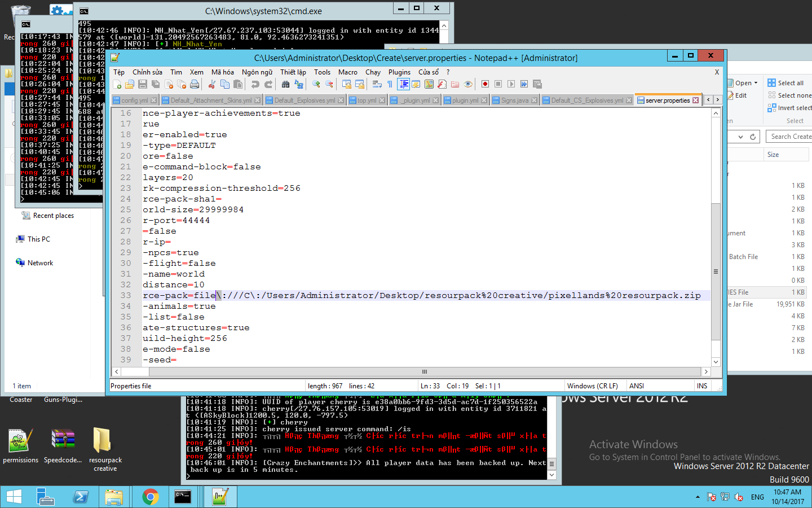Click the Zoom in magnifier icon
The image size is (812, 508).
[316, 84]
